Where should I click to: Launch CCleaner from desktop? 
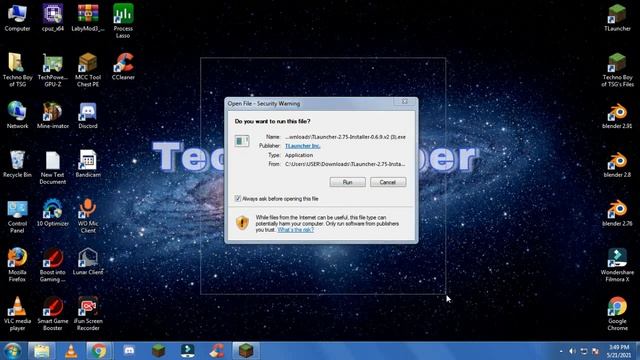click(123, 67)
